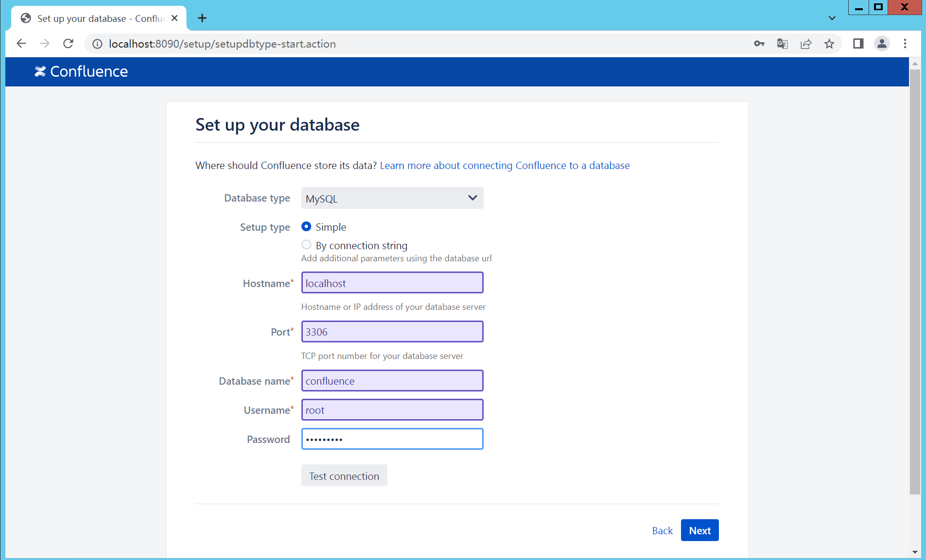
Task: Click the scrollbar down arrow
Action: point(915,552)
